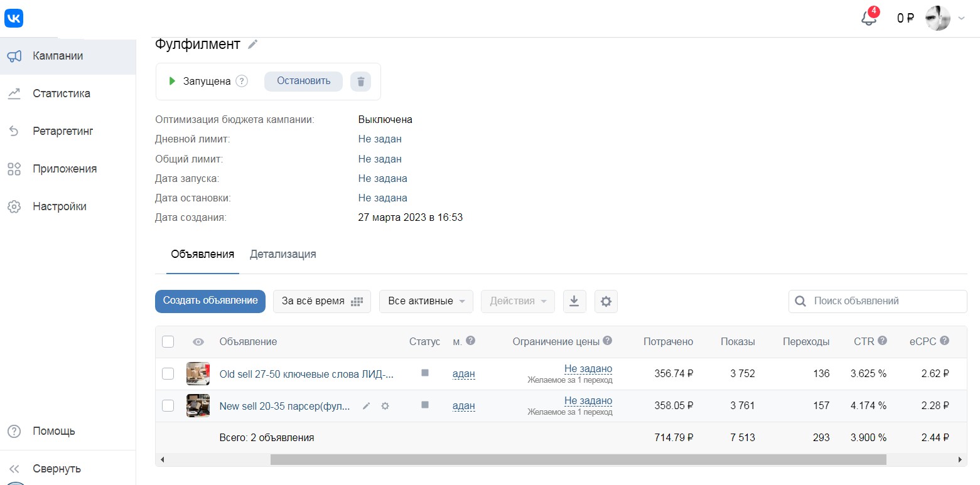Delete campaign with the trash icon
Viewport: 980px width, 485px height.
point(360,81)
